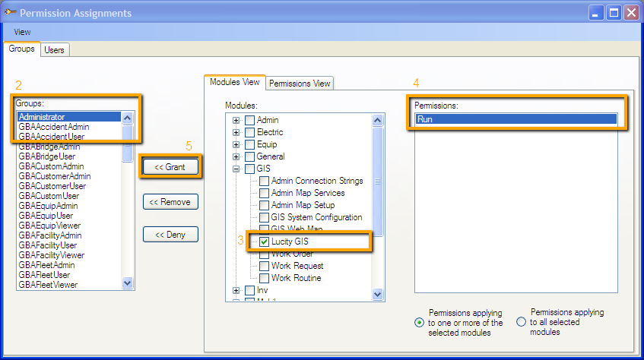Check the Electric module checkbox

click(249, 133)
